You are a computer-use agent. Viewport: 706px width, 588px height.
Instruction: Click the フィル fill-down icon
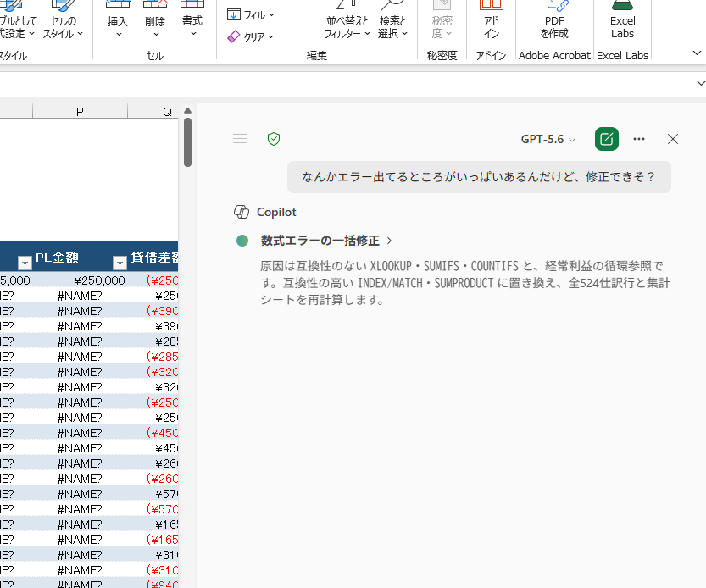pyautogui.click(x=233, y=15)
